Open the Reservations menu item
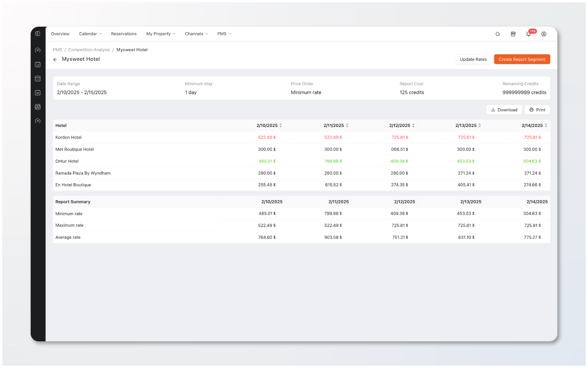Viewport: 588px width, 368px height. (124, 34)
